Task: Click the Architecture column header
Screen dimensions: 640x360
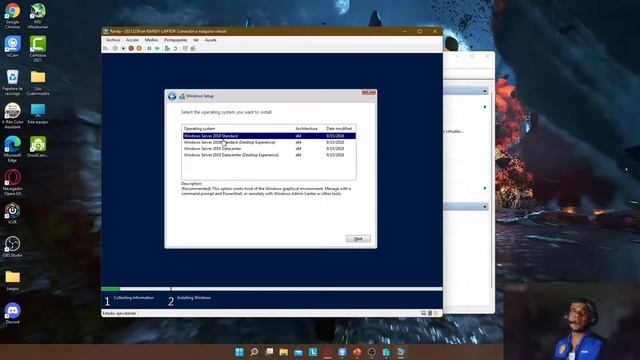Action: pos(307,129)
